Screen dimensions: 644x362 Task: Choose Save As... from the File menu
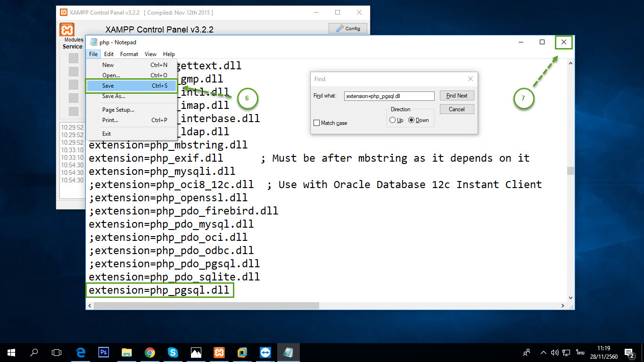pos(132,96)
